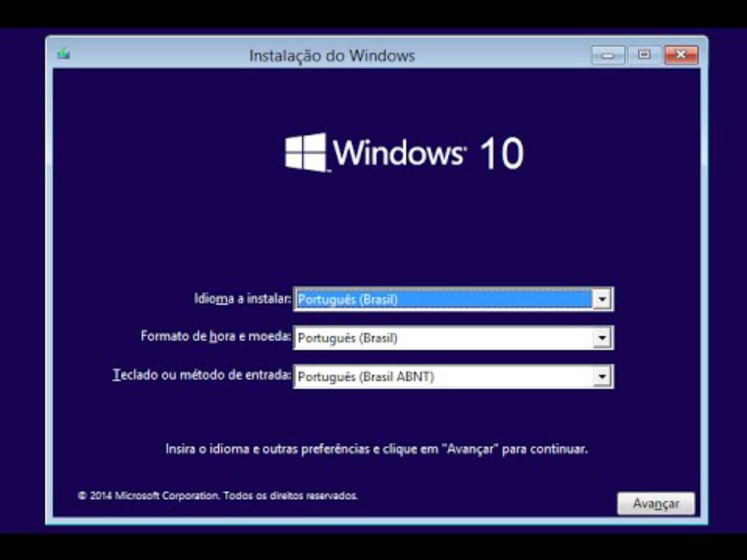Click the "Insira o idioma" instruction text

tap(376, 449)
